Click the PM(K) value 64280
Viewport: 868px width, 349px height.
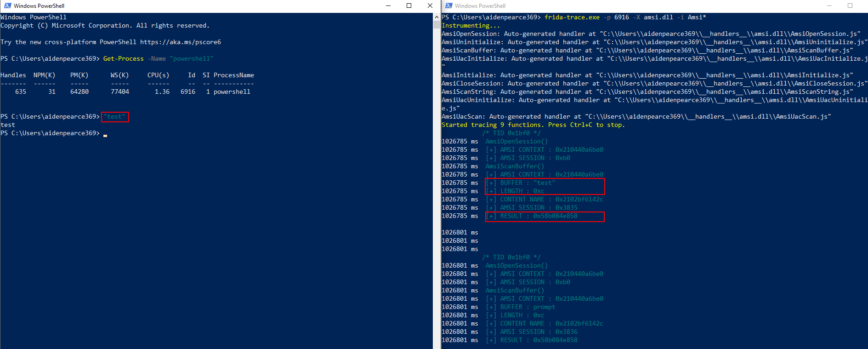click(79, 92)
